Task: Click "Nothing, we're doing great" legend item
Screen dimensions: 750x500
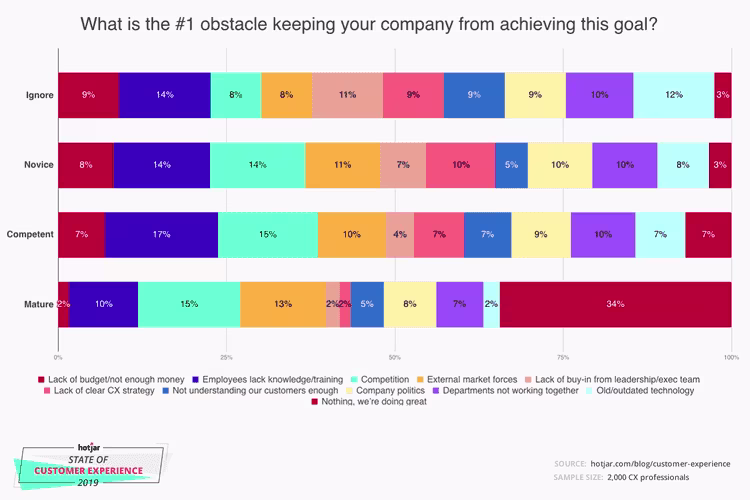Action: click(x=369, y=401)
